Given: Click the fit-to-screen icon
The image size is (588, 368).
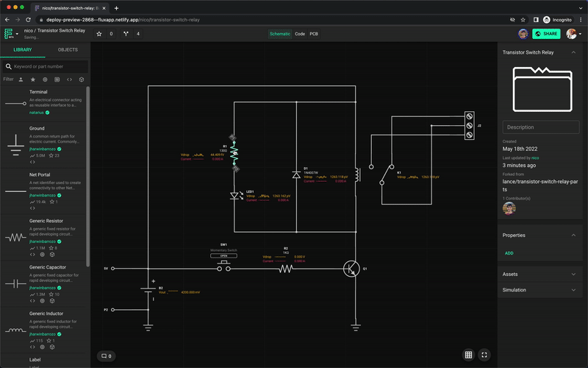Looking at the screenshot, I should 484,355.
